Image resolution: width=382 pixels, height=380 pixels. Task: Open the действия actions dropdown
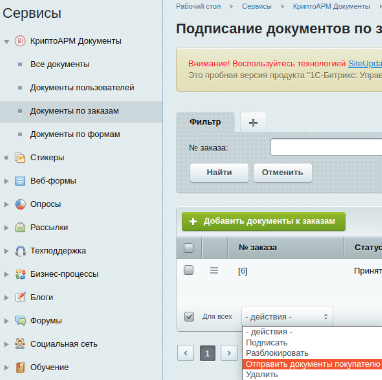[x=287, y=317]
